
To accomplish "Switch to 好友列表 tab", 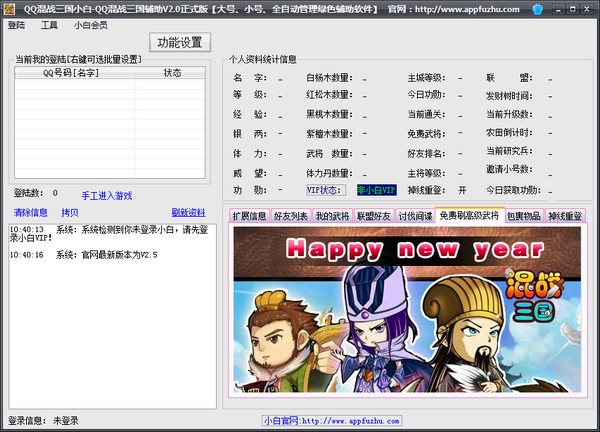I will coord(291,216).
